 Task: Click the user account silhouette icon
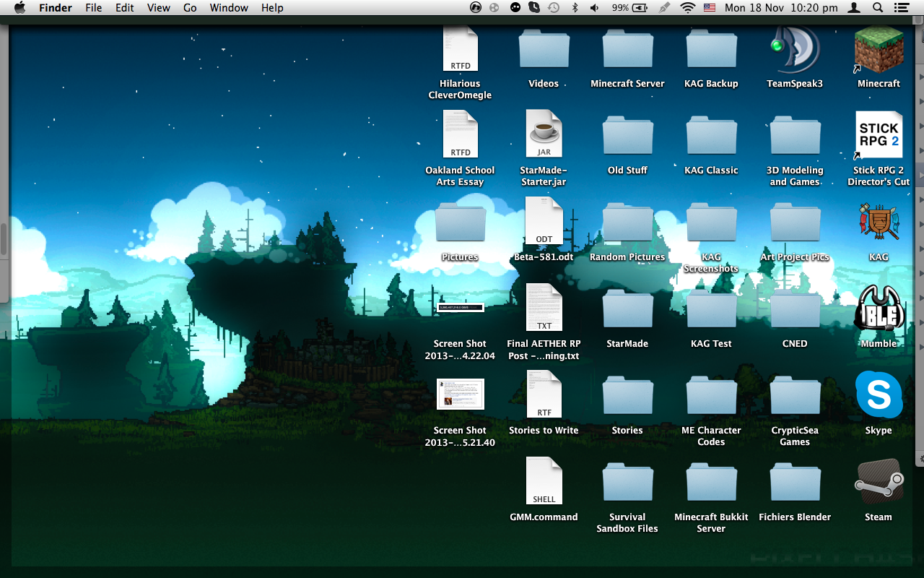[854, 8]
